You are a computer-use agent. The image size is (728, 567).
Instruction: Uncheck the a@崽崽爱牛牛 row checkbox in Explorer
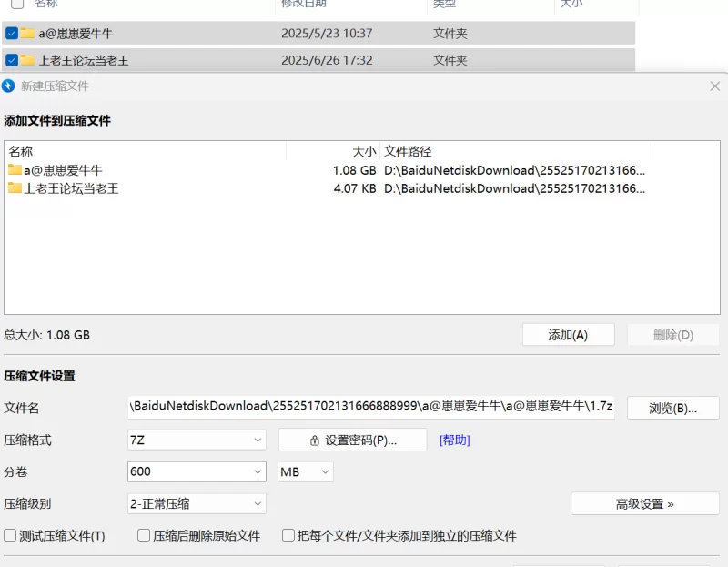click(x=12, y=34)
